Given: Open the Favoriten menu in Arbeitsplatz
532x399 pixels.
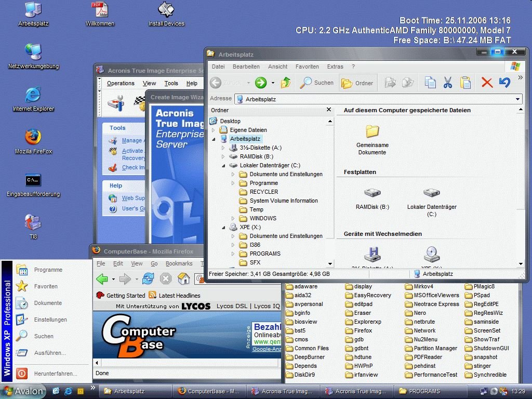Looking at the screenshot, I should pos(307,66).
